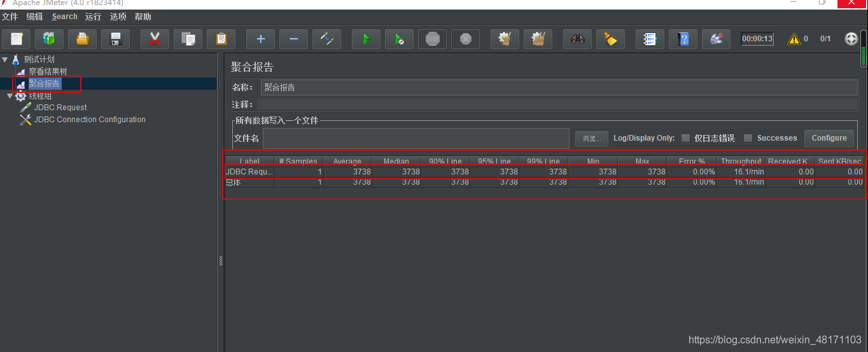Select the JDBC Requ... table row label
The image size is (868, 352).
pyautogui.click(x=249, y=172)
